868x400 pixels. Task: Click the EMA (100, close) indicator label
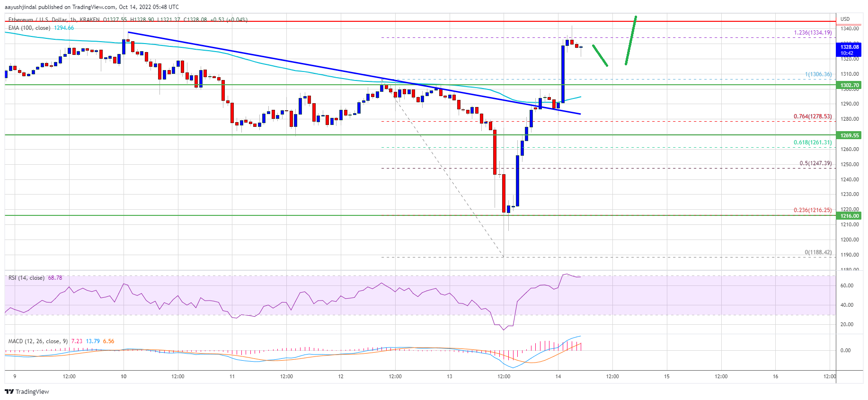[29, 28]
